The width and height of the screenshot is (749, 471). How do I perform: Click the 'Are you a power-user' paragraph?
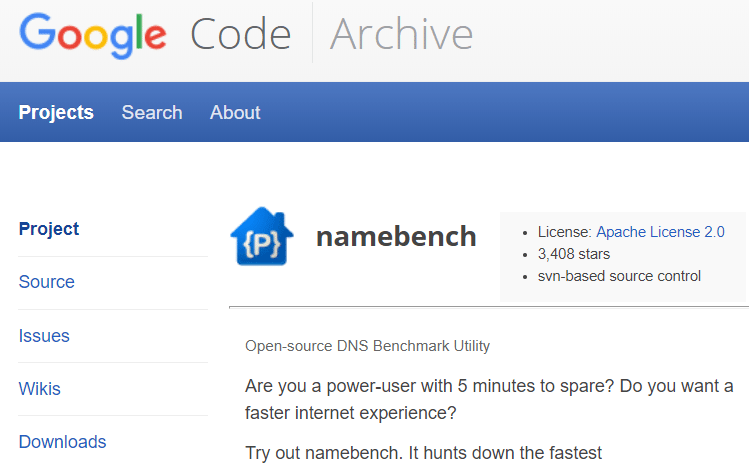(x=489, y=399)
